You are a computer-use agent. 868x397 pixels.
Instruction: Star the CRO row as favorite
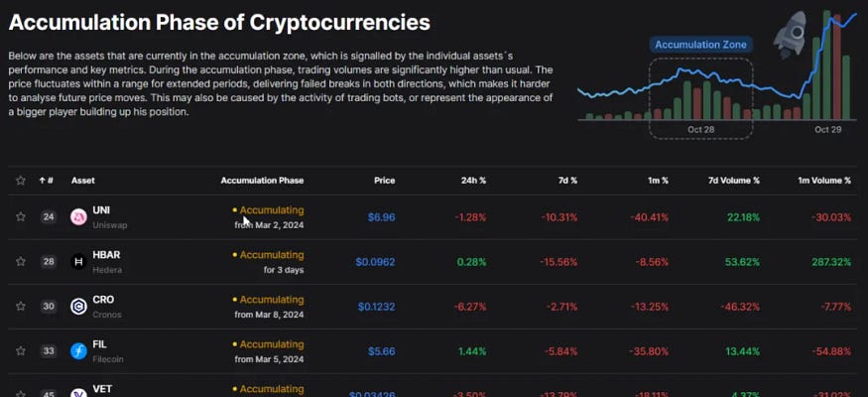[20, 306]
